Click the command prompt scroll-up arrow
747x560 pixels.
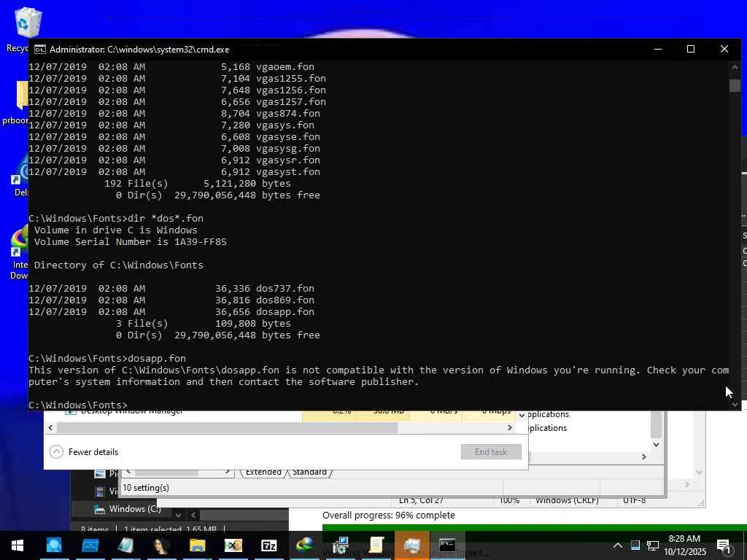click(735, 67)
